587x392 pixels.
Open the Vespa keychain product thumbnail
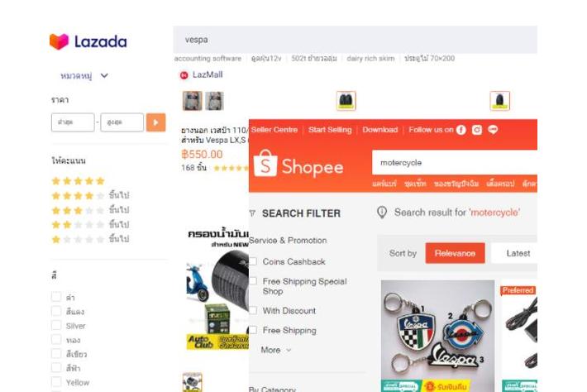(437, 336)
